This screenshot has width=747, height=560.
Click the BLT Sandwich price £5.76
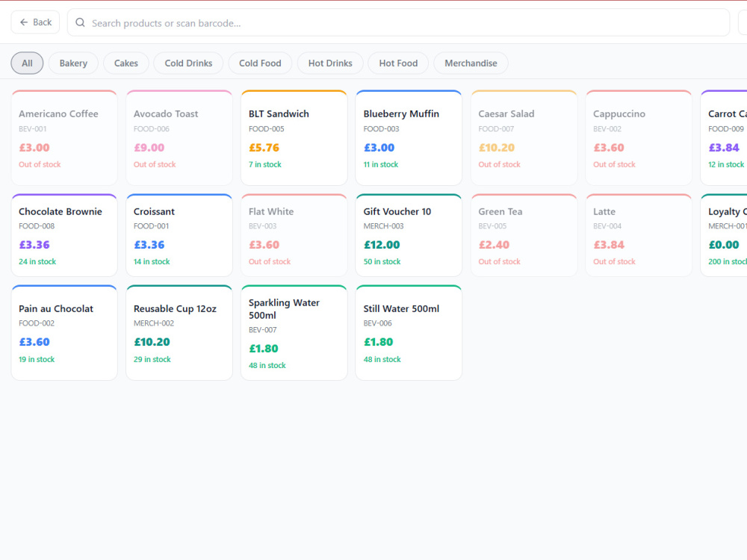click(264, 148)
